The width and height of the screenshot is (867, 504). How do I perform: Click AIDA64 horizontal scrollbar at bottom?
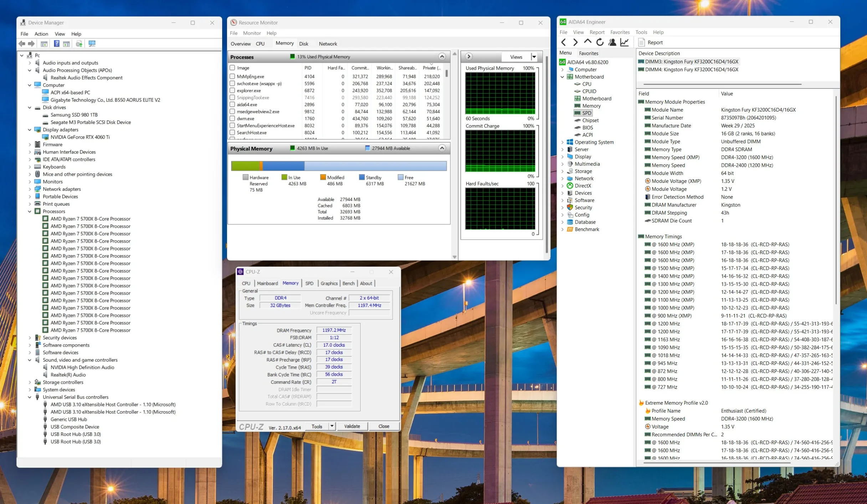[x=717, y=463]
